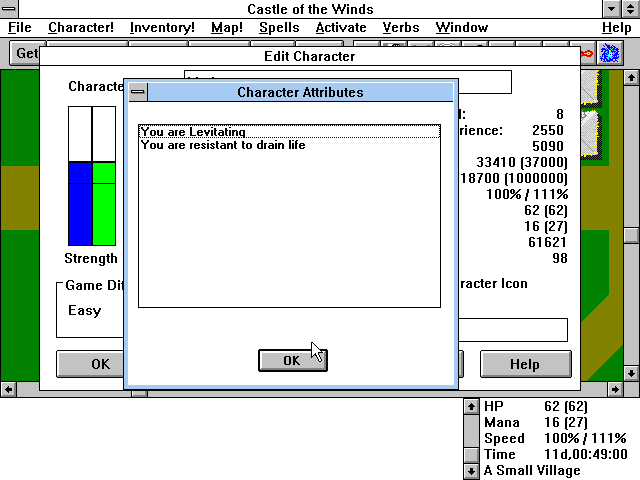Click the Speed 100% / 111% status line
The height and width of the screenshot is (480, 640).
(x=555, y=438)
